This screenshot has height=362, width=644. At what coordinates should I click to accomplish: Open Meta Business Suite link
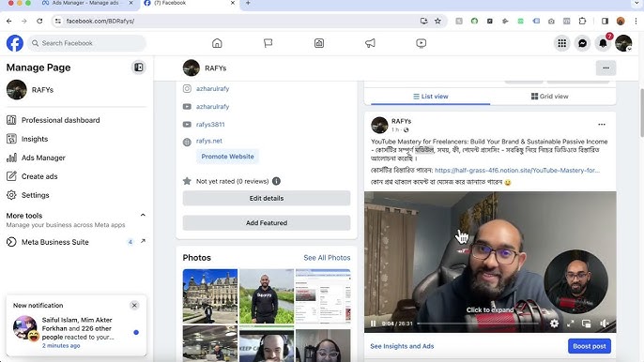[x=76, y=242]
